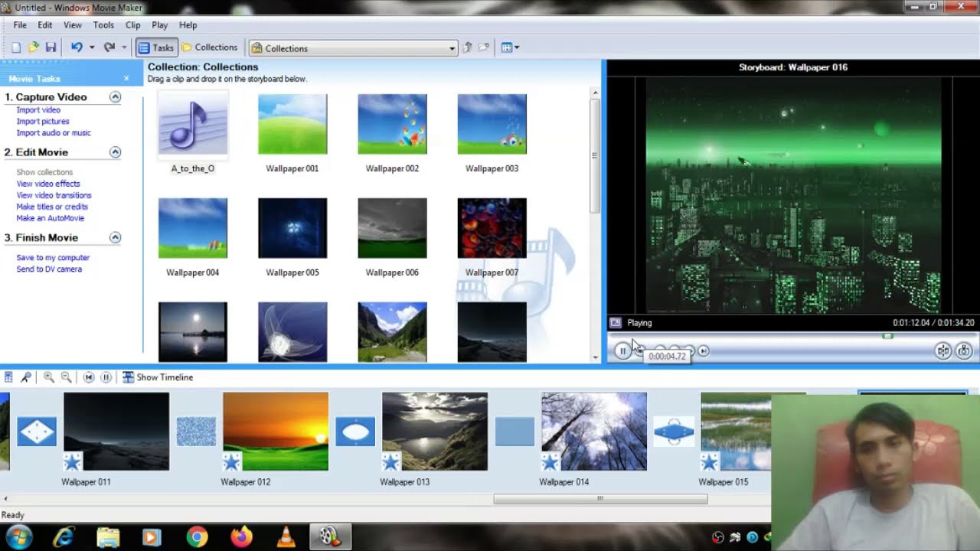Open the Edit menu
The width and height of the screenshot is (980, 551).
45,25
